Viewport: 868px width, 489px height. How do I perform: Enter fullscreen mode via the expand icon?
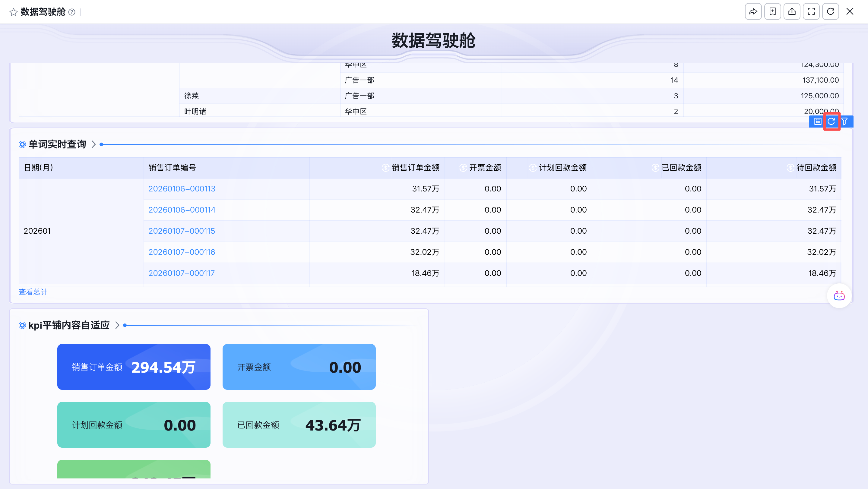[x=811, y=12]
